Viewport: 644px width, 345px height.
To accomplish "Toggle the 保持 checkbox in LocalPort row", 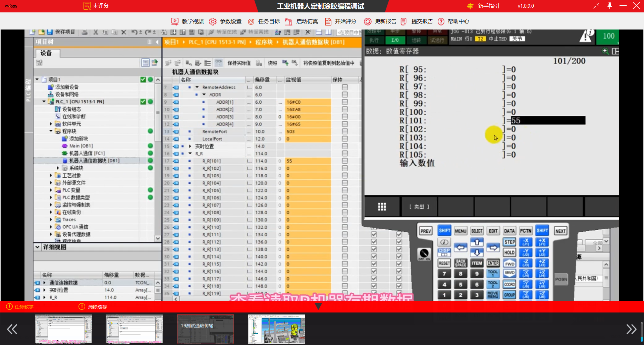I will click(344, 139).
